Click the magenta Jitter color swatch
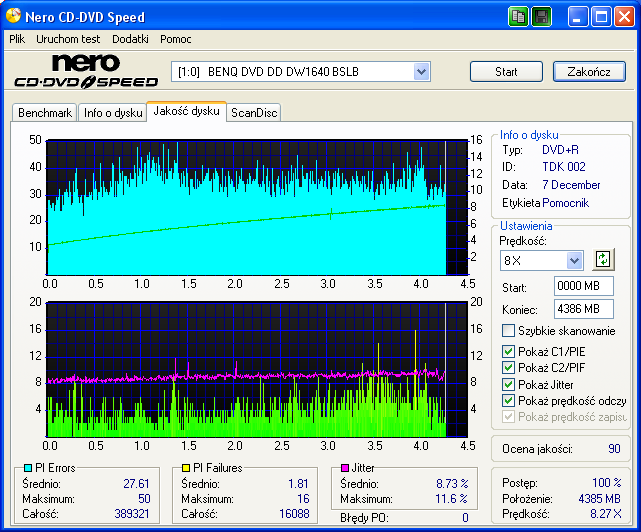The width and height of the screenshot is (641, 532). pos(345,468)
